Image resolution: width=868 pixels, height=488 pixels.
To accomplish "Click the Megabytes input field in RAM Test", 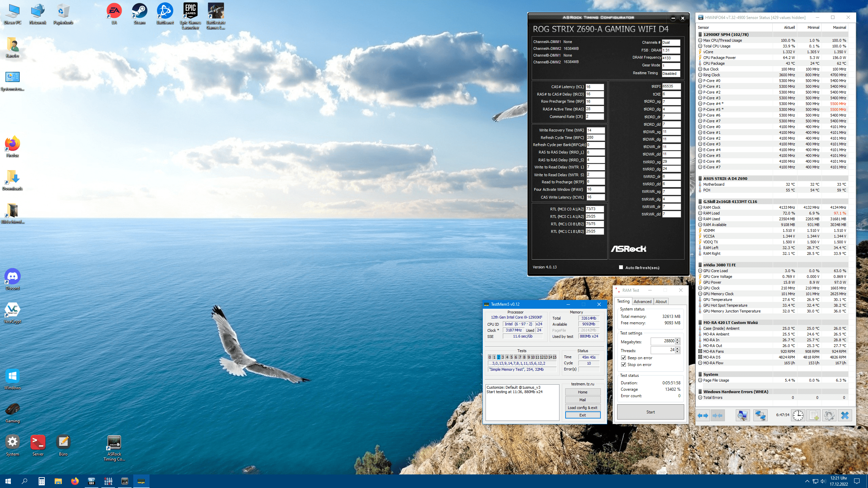I will click(663, 341).
